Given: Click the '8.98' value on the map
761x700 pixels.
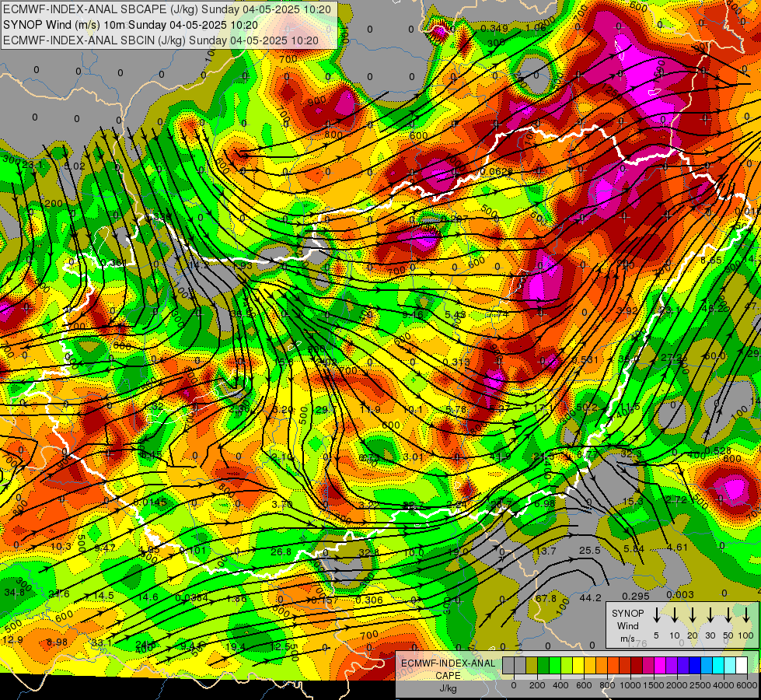Looking at the screenshot, I should pos(57,642).
